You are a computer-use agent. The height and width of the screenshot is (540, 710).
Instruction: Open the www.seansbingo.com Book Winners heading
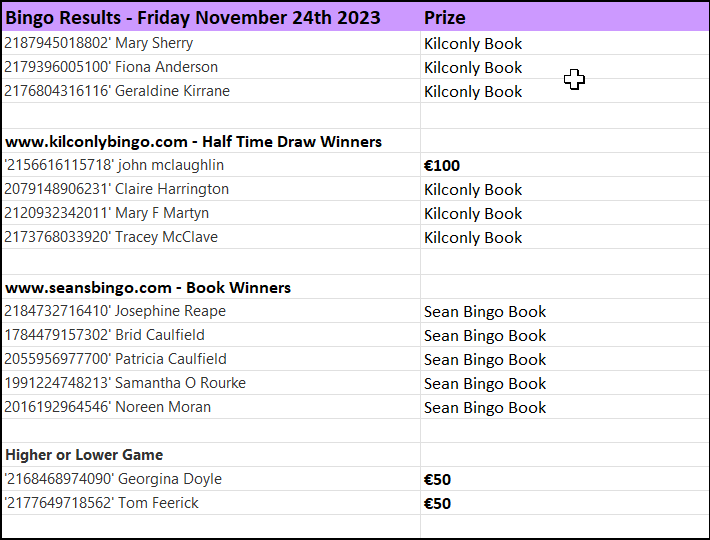211,287
